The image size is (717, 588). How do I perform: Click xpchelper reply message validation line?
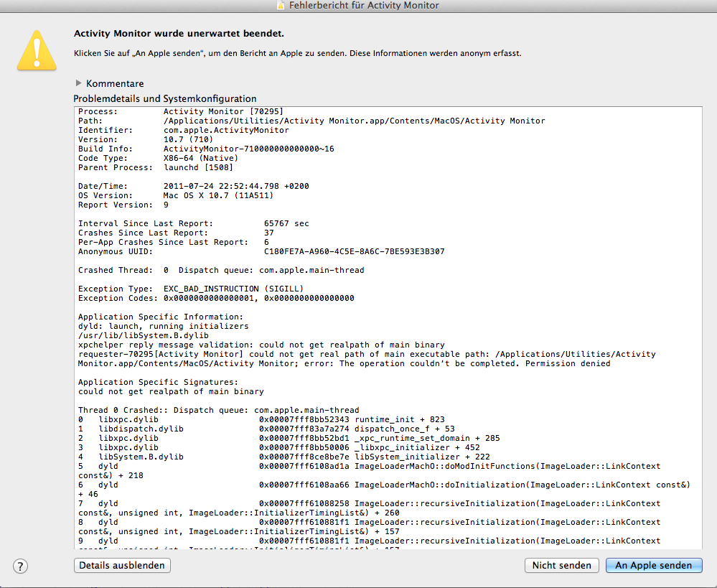point(261,345)
